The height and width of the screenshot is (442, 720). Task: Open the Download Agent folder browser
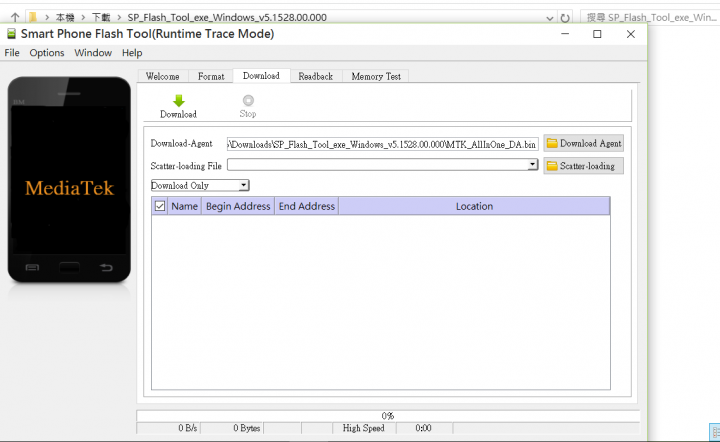point(584,143)
